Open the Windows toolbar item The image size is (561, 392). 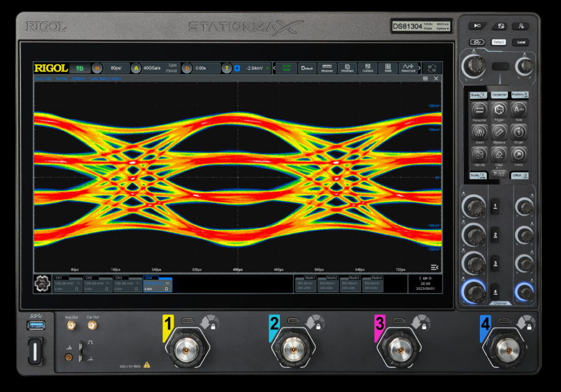tap(347, 68)
